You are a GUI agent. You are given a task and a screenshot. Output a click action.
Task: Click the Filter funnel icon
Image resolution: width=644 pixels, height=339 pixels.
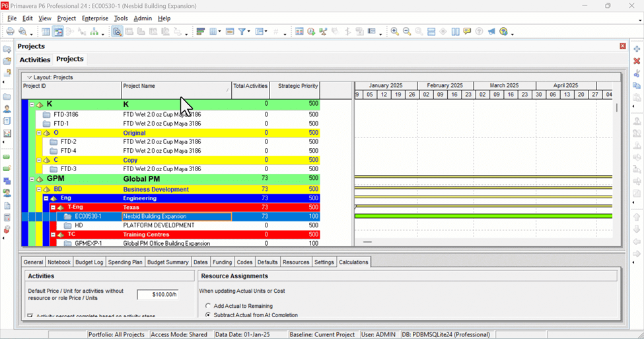242,32
